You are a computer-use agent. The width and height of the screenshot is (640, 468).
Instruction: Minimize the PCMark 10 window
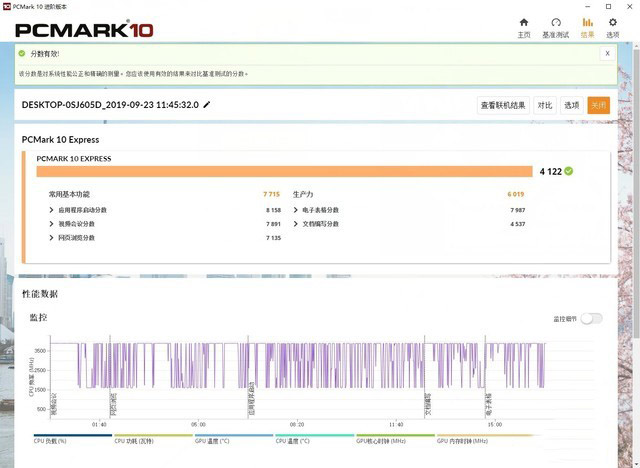click(587, 7)
